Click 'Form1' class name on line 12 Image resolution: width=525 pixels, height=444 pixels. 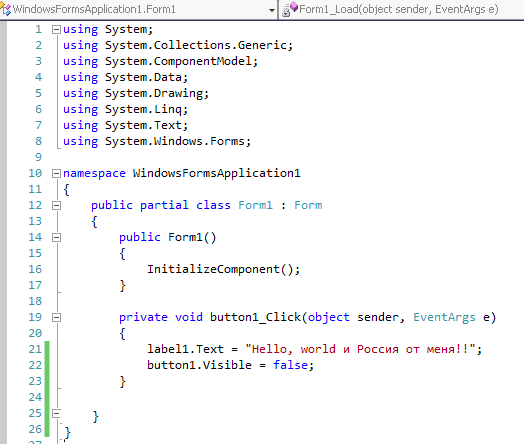[x=255, y=205]
